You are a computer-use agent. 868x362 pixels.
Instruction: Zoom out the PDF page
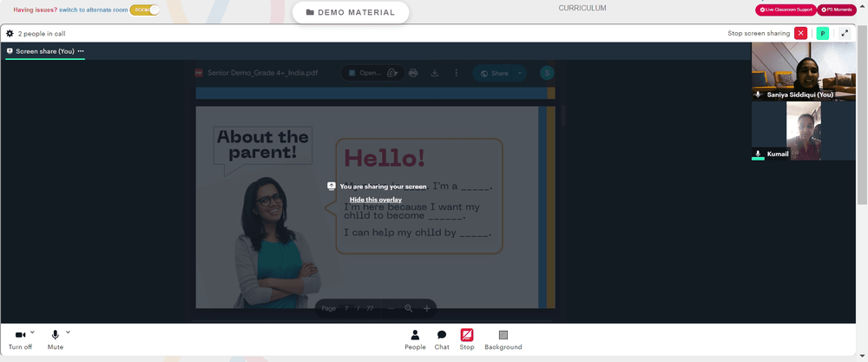pos(391,308)
